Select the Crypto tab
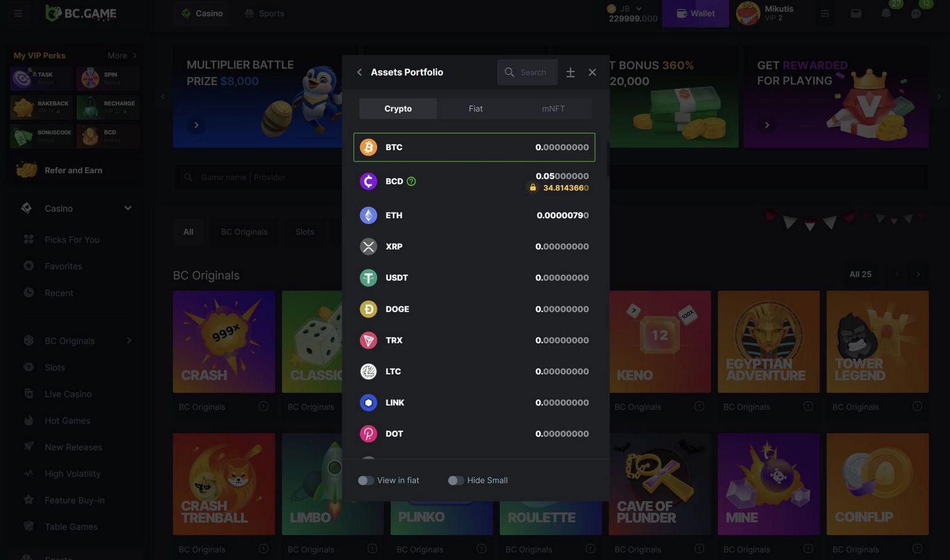 coord(398,108)
